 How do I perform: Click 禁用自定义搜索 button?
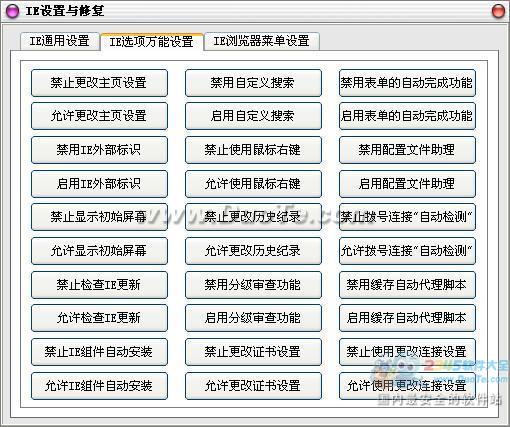click(x=253, y=83)
